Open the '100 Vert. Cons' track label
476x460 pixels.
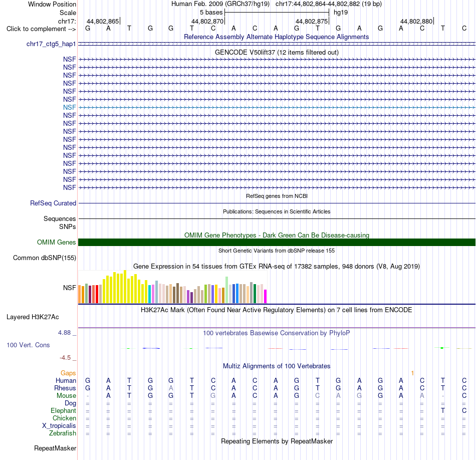pyautogui.click(x=28, y=345)
